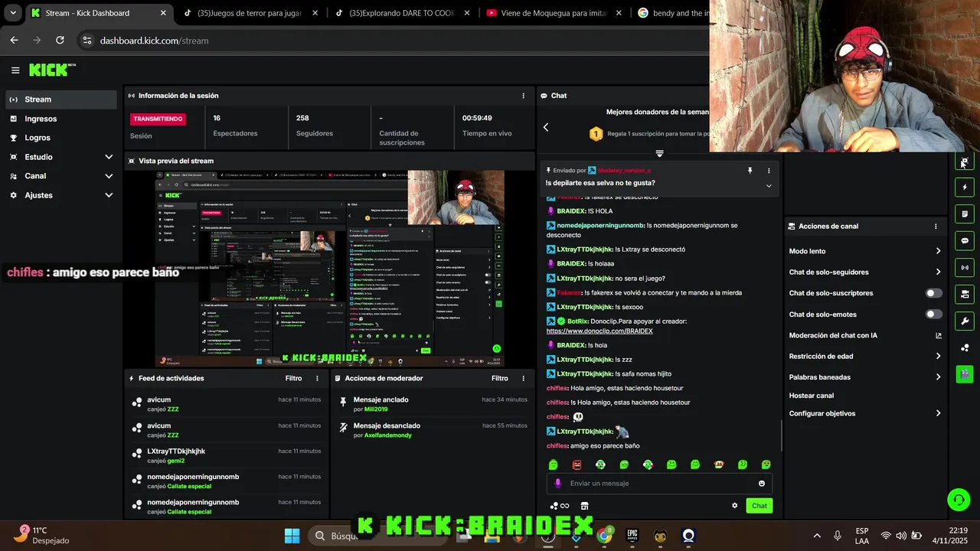Open the shop icon below message box

tap(585, 506)
